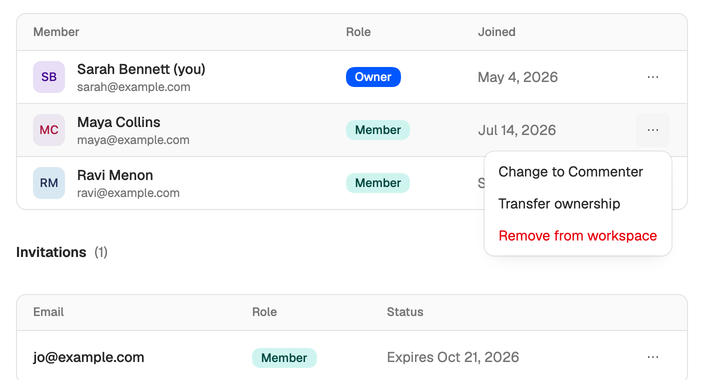Click the Member column header
Viewport: 704px width, 380px height.
[56, 32]
